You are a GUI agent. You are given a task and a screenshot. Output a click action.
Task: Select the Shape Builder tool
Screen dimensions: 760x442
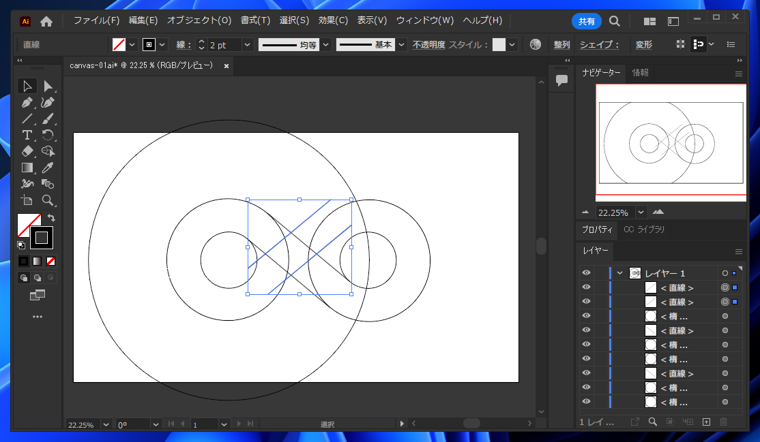48,151
